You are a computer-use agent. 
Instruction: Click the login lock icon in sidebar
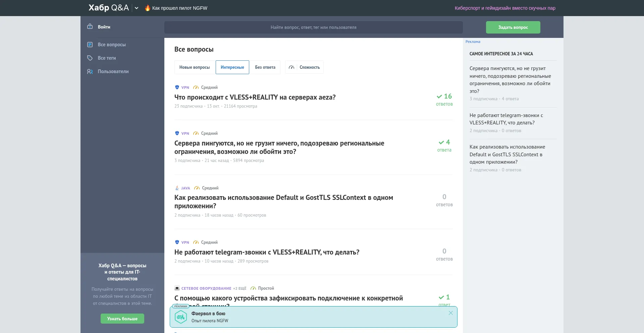coord(90,26)
